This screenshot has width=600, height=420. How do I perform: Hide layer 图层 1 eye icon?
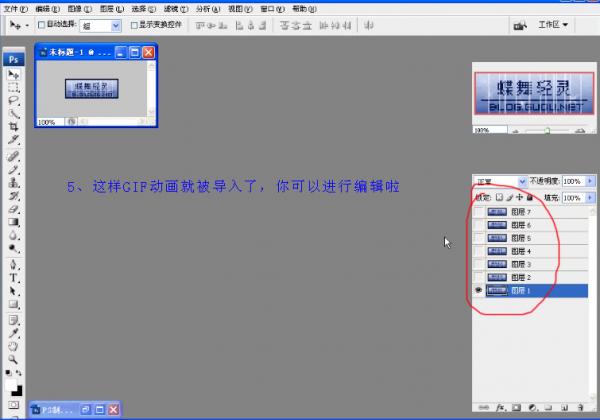pyautogui.click(x=478, y=290)
